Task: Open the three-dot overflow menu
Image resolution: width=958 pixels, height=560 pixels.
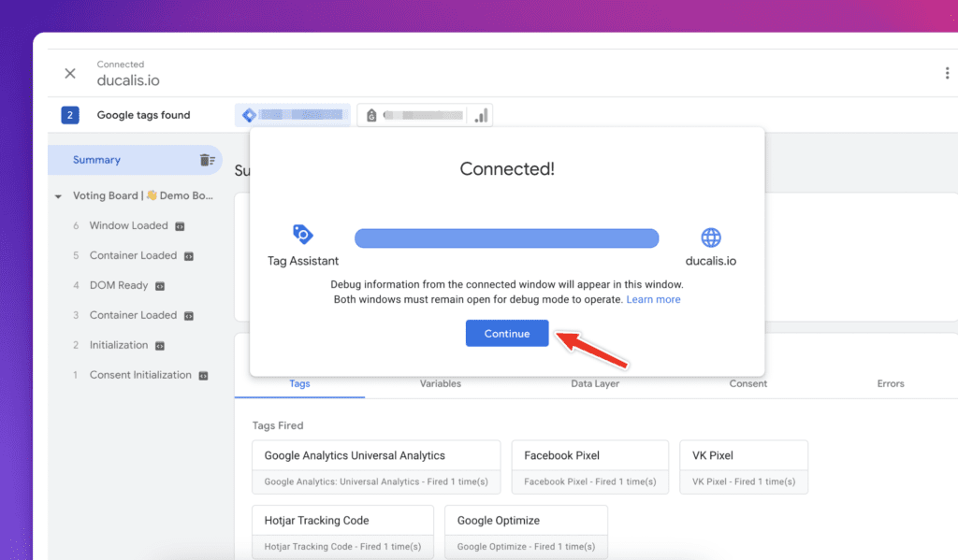Action: pos(946,71)
